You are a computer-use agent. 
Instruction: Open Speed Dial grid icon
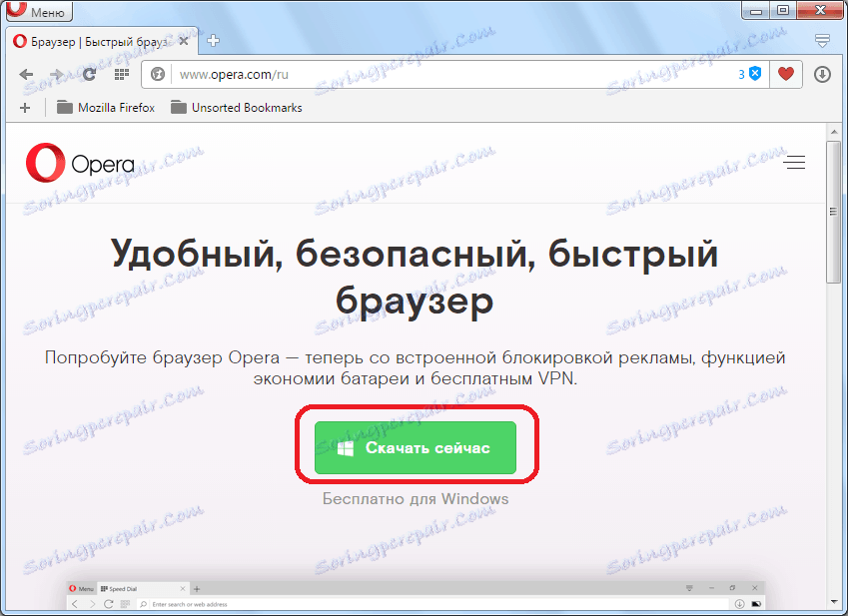pyautogui.click(x=122, y=75)
